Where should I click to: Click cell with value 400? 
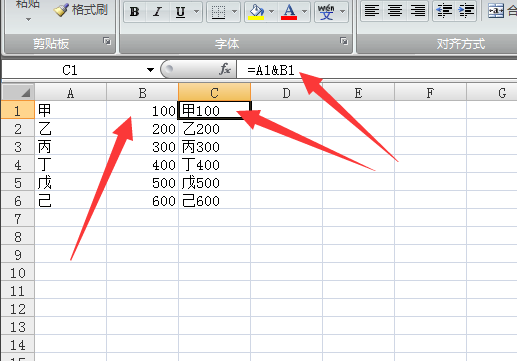[x=142, y=164]
